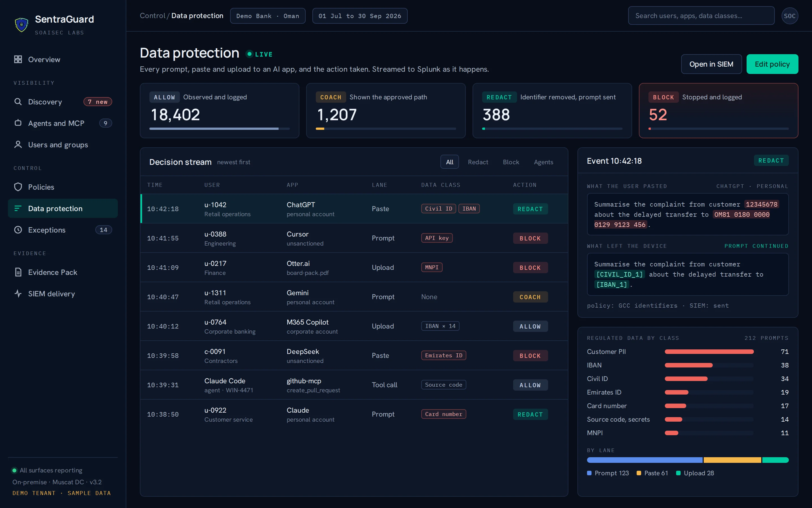Viewport: 812px width, 508px height.
Task: Click the Emirates ID tag in DeepSeek row
Action: click(443, 356)
